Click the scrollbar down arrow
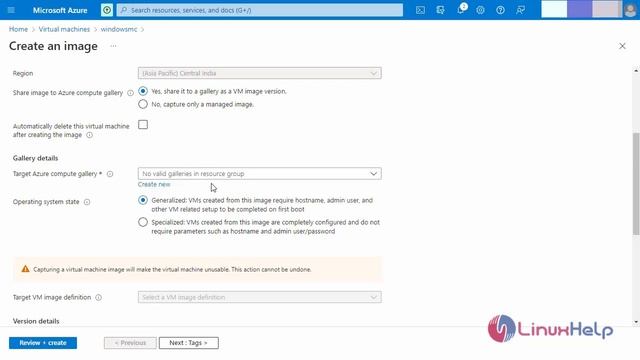 click(636, 322)
